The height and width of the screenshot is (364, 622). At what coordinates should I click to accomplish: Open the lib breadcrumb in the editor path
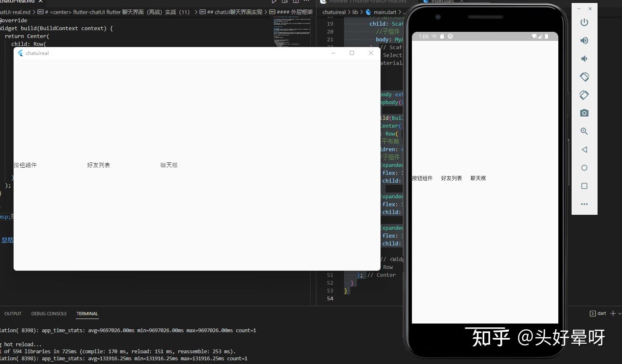pyautogui.click(x=355, y=12)
